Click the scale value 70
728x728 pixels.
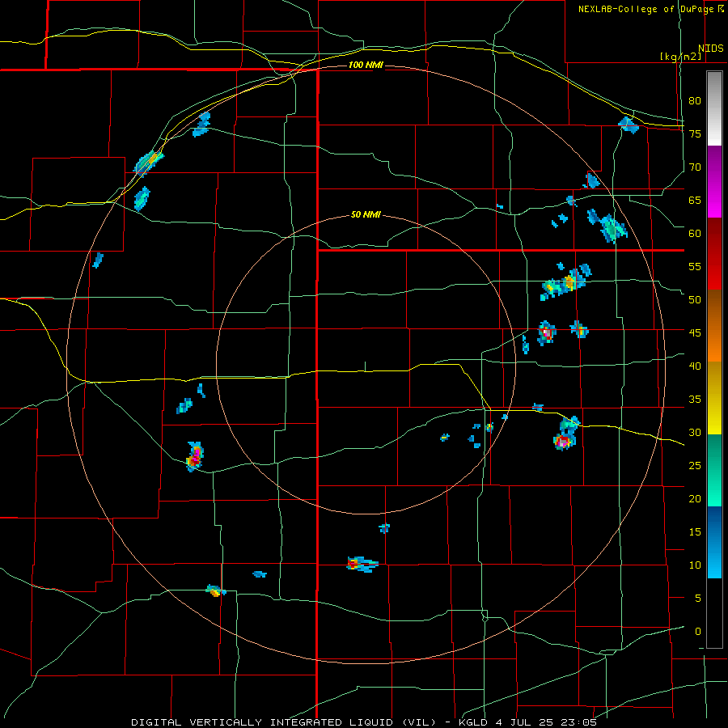click(x=695, y=167)
